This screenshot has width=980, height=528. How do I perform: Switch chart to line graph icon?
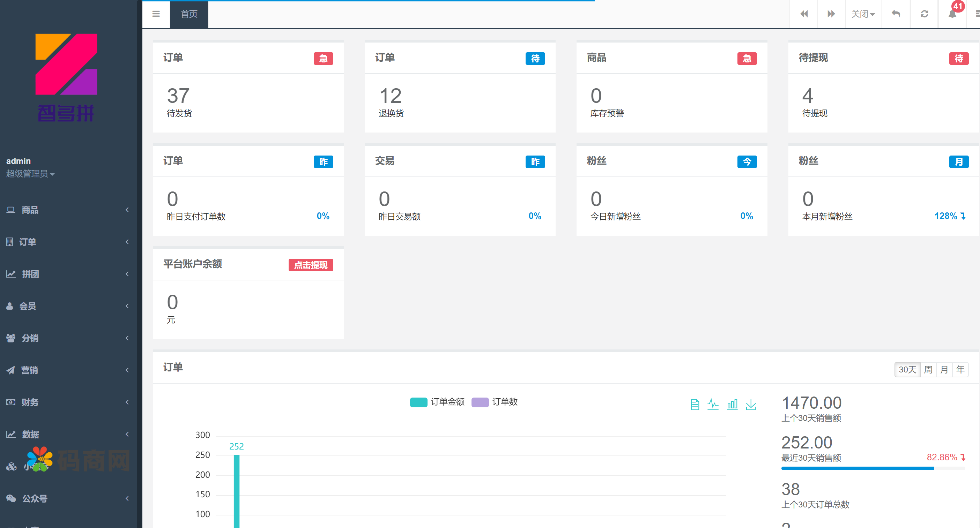tap(713, 405)
